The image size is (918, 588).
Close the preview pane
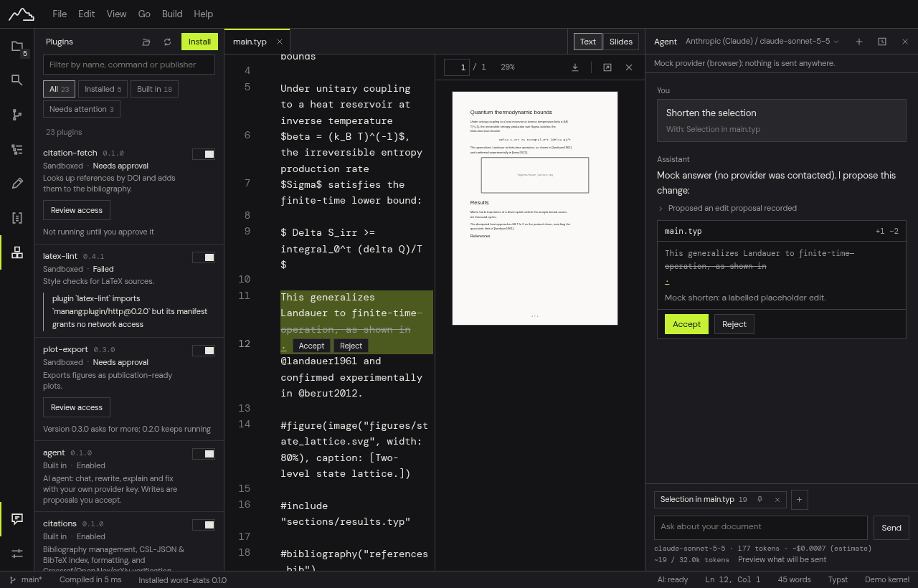point(629,67)
